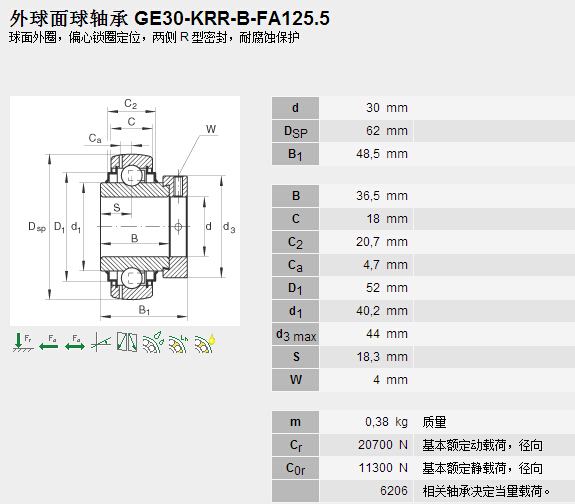Select the '48,5 mm' value
This screenshot has height=504, width=575.
[x=382, y=154]
